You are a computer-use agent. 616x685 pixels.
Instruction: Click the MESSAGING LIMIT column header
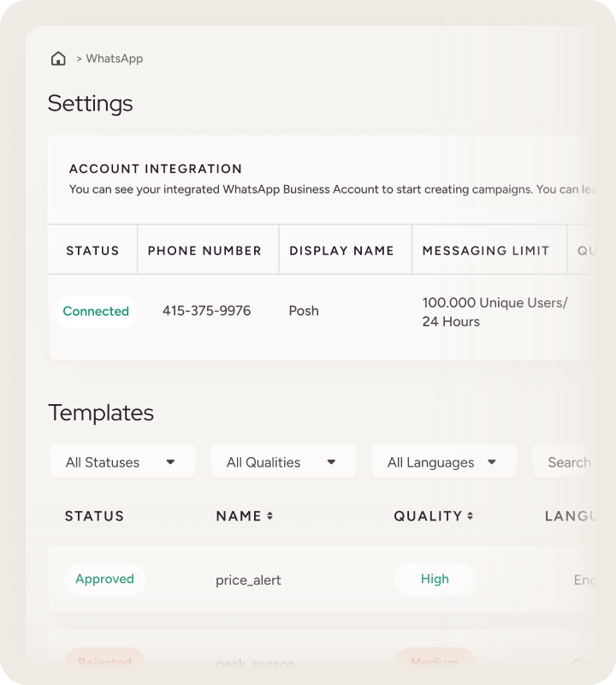coord(486,250)
